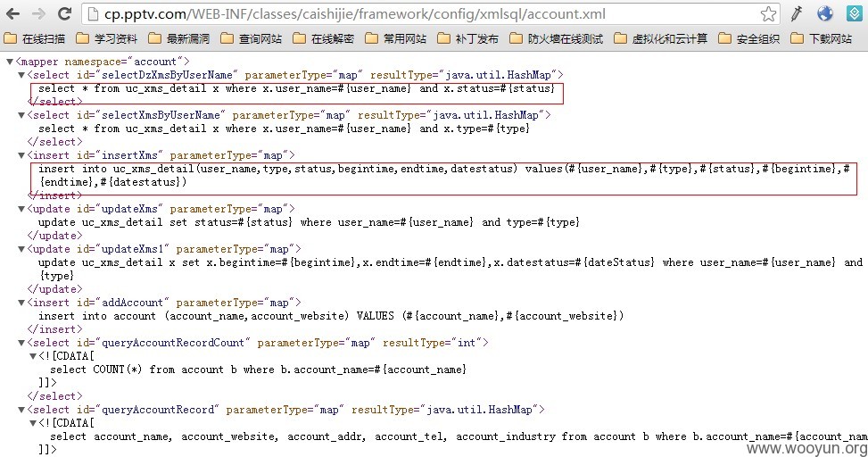The image size is (868, 457).
Task: Click the select id="selectDzXmsByUserName" tag text
Action: 295,75
